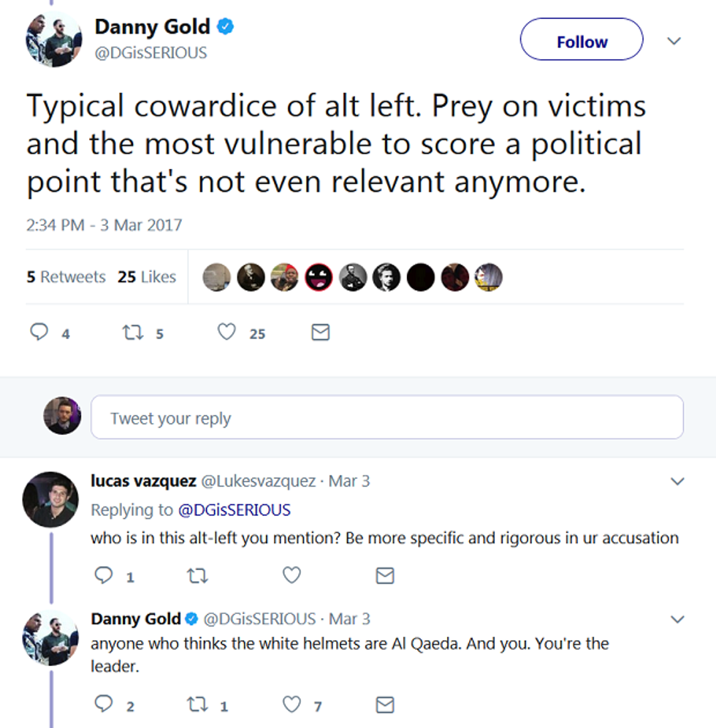View the 5 Retweets list
Screen dimensions: 716x728
coord(66,277)
